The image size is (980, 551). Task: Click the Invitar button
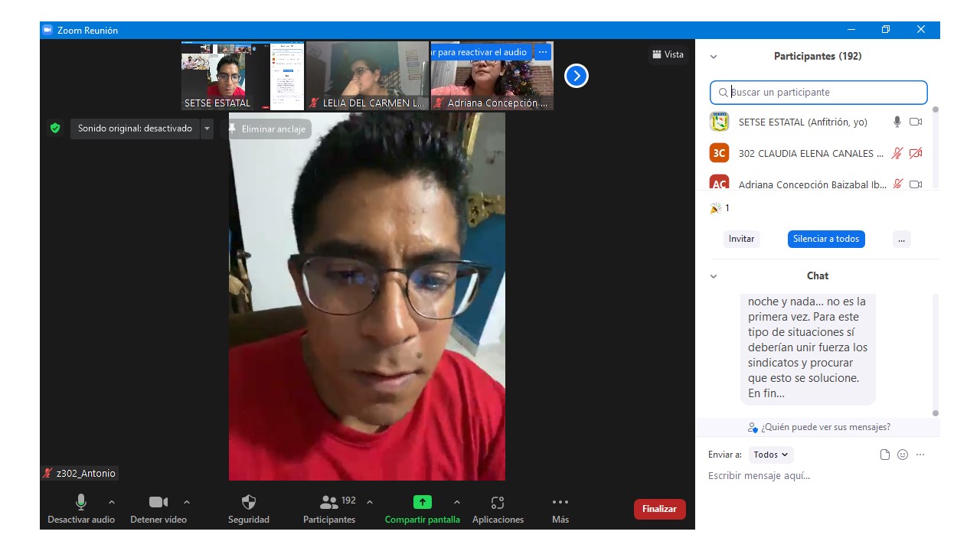pyautogui.click(x=741, y=239)
